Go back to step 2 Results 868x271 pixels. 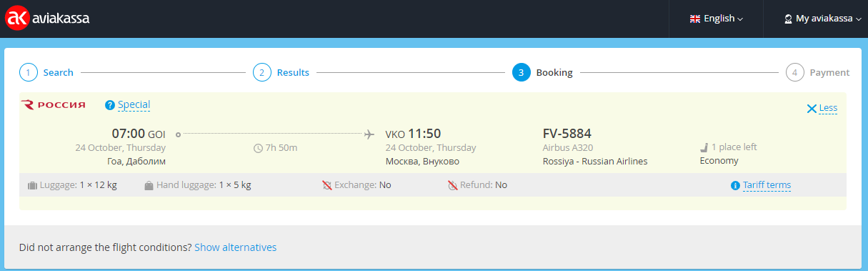coord(281,72)
